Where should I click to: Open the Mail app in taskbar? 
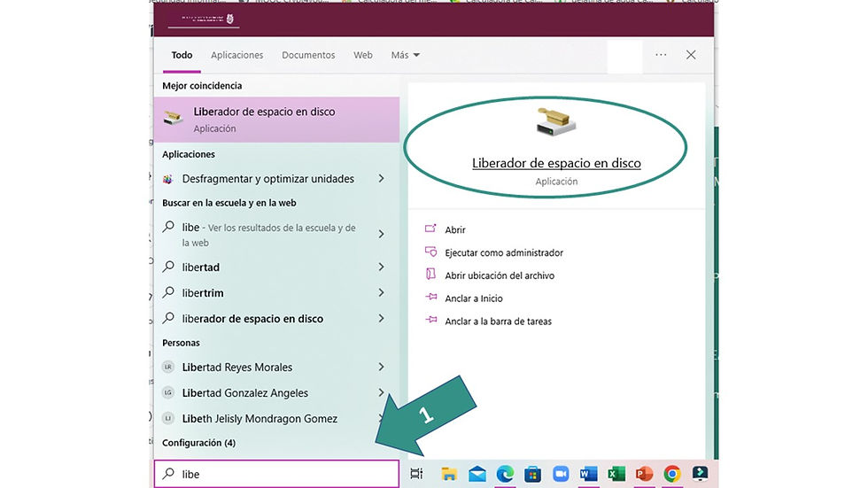click(x=477, y=474)
